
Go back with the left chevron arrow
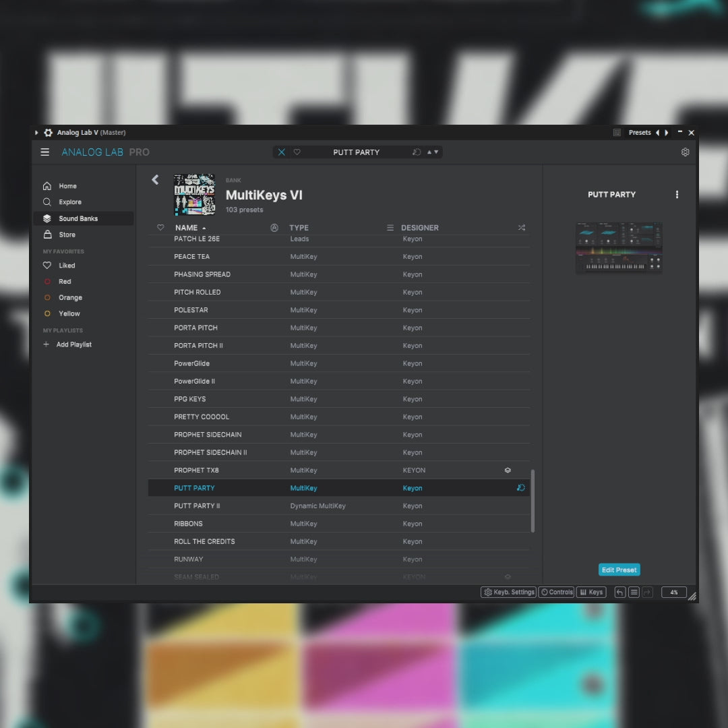[x=155, y=180]
